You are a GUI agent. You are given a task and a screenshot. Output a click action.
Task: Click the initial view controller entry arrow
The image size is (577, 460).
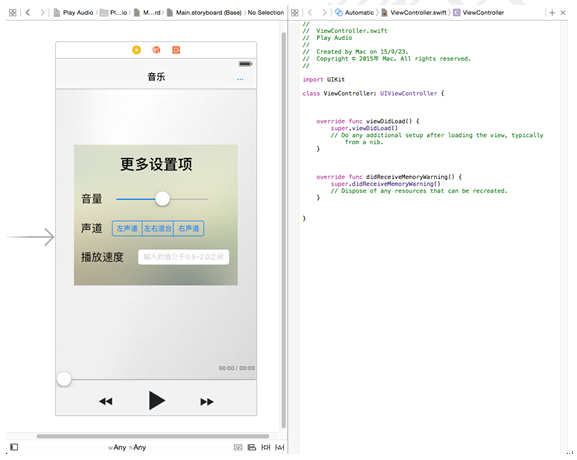[x=31, y=237]
